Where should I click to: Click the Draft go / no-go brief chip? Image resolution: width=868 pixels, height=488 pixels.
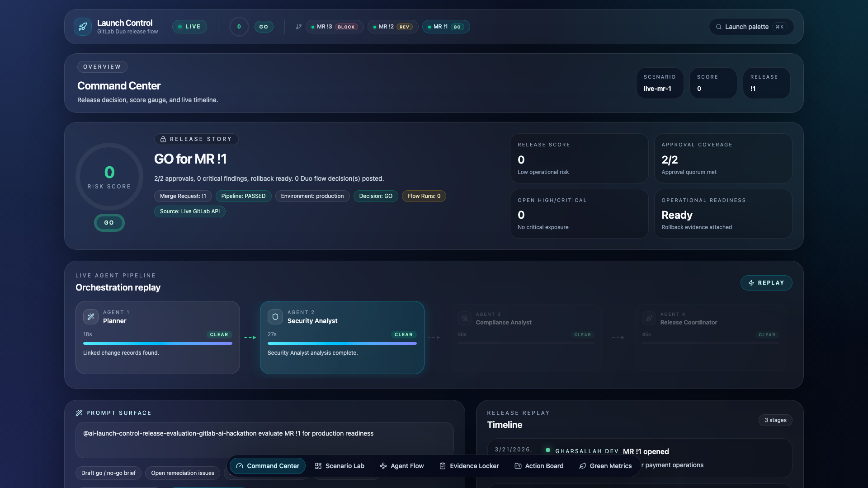(108, 473)
